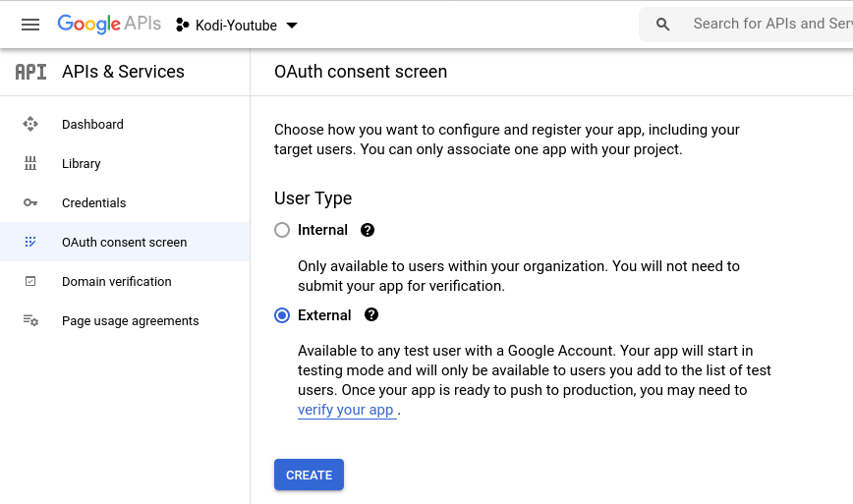Open the Library menu item
This screenshot has width=853, height=504.
pyautogui.click(x=81, y=163)
